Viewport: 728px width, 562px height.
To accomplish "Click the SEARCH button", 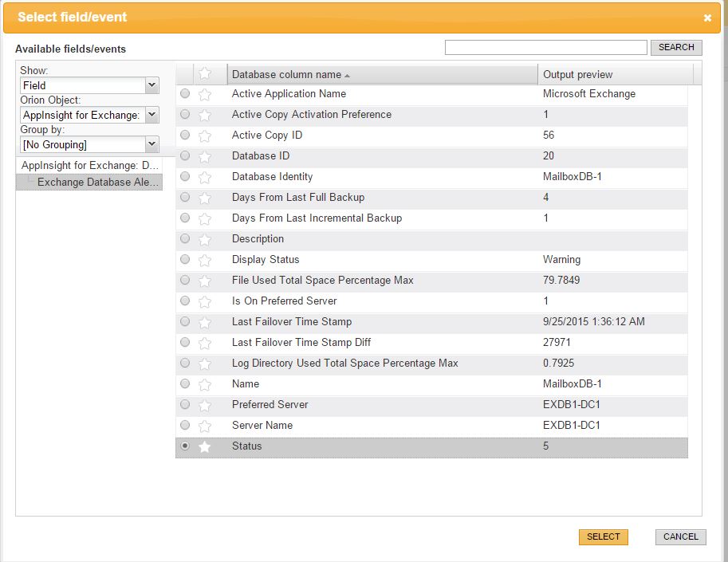I will tap(676, 47).
